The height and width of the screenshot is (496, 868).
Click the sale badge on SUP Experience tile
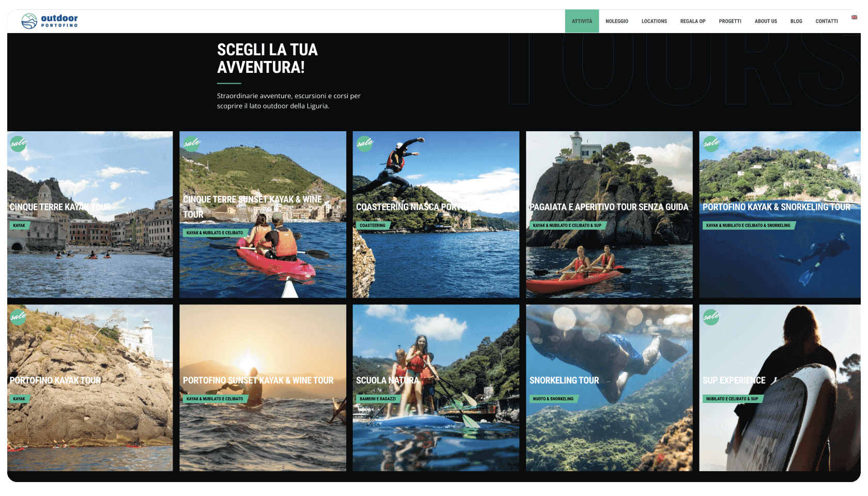[711, 316]
